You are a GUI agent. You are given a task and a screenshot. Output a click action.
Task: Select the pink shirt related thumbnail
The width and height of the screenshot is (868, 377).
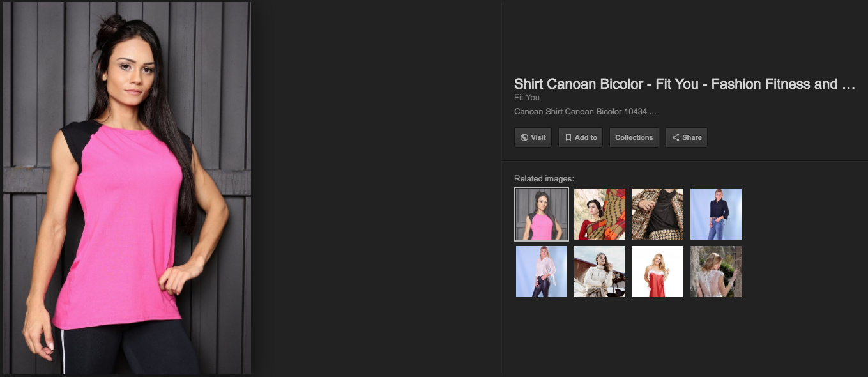(x=542, y=214)
